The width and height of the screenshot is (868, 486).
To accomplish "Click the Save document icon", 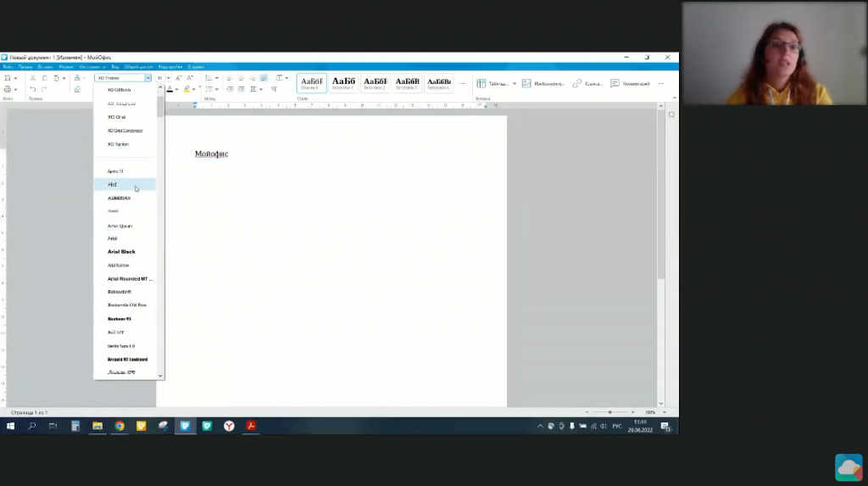I will click(7, 78).
